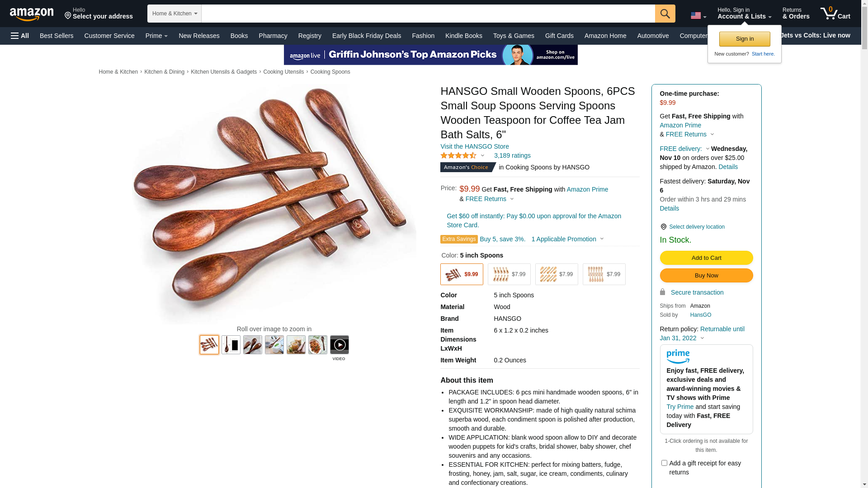The height and width of the screenshot is (488, 868).
Task: Go to Amazon home via the logo
Action: (32, 14)
